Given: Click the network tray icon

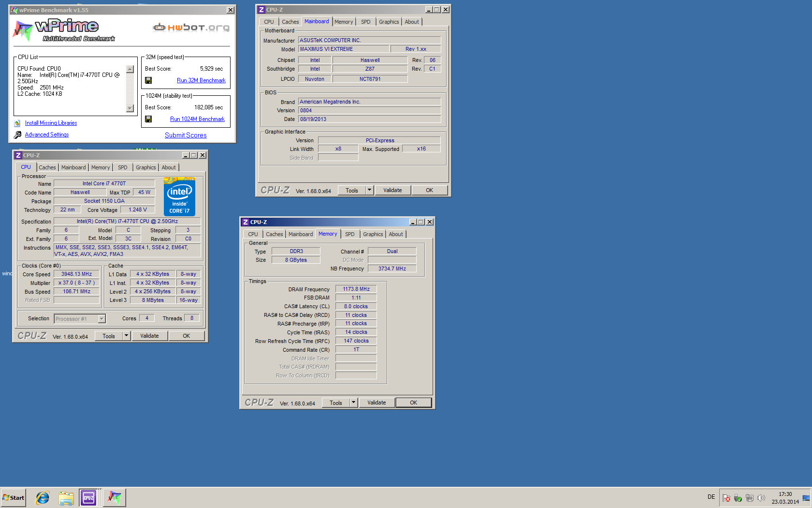Looking at the screenshot, I should click(x=750, y=498).
